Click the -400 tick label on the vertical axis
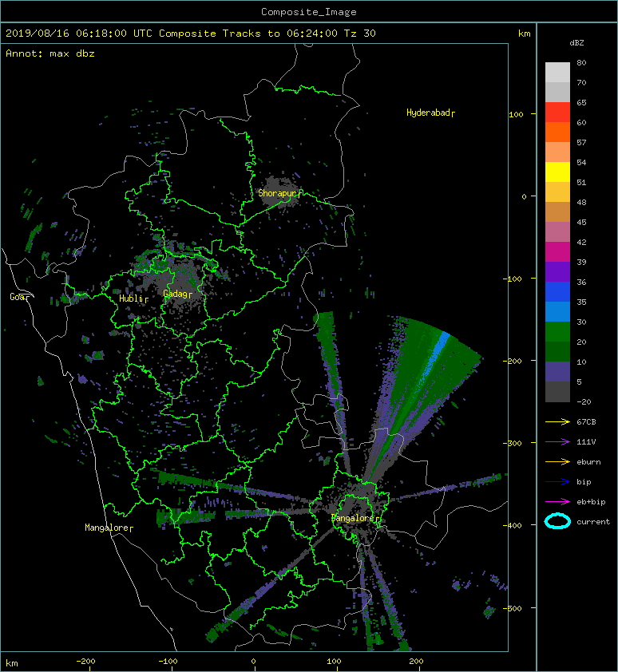This screenshot has height=672, width=618. 513,525
